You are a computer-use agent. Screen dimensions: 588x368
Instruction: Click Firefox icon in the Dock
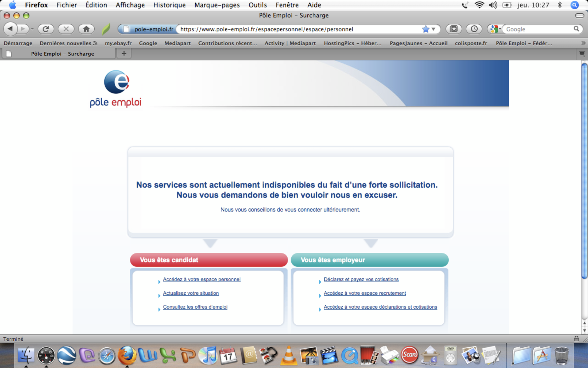pos(127,355)
